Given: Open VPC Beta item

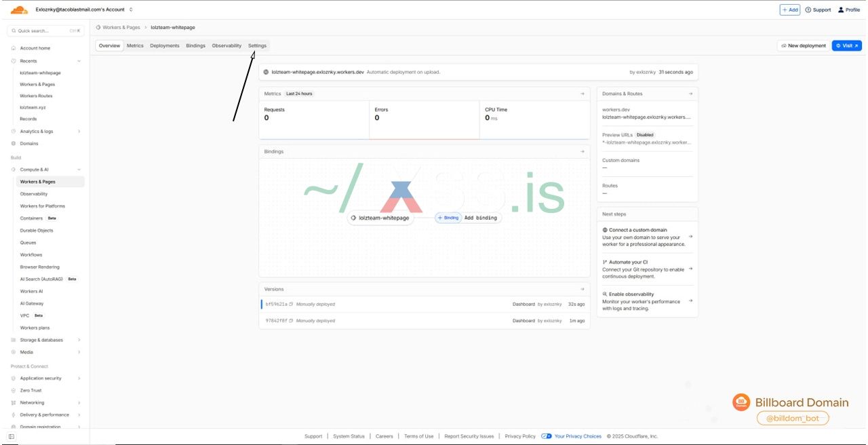Looking at the screenshot, I should 32,315.
